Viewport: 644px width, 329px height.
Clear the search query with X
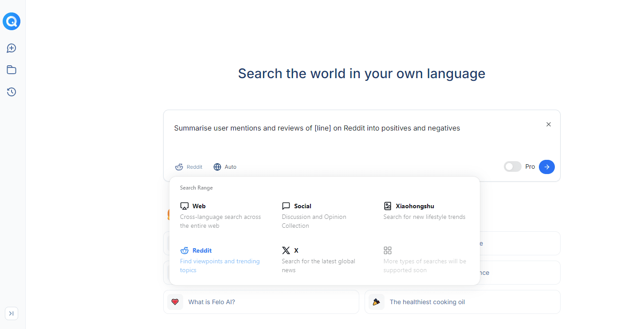point(549,124)
